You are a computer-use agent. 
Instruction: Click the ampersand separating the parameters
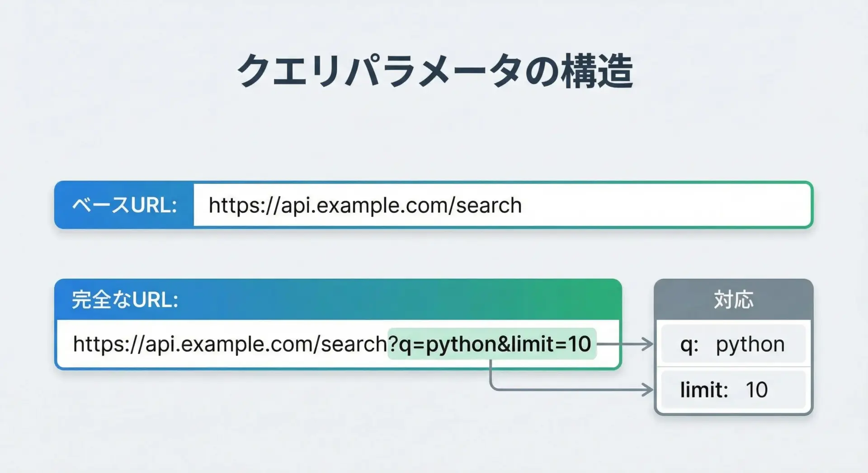(x=504, y=344)
